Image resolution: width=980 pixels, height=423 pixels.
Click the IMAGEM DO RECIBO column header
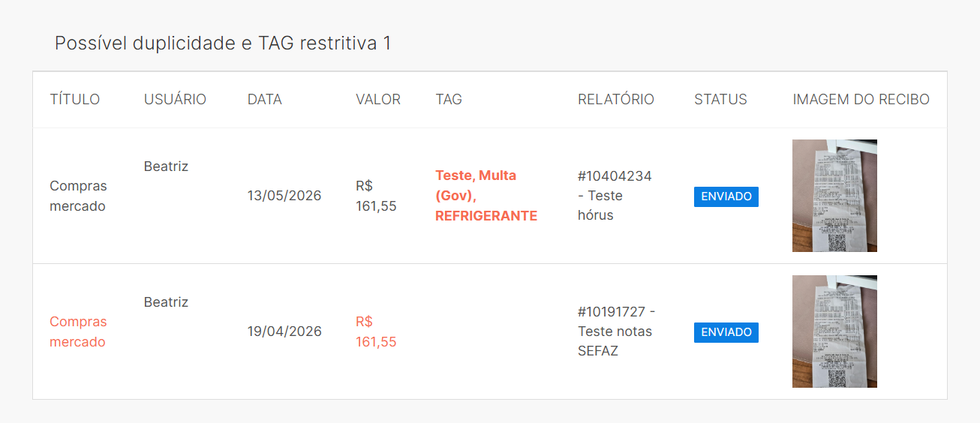tap(861, 99)
